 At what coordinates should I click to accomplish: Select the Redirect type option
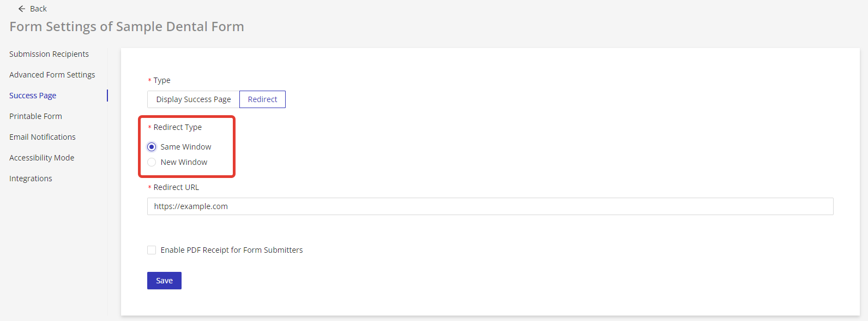[262, 99]
